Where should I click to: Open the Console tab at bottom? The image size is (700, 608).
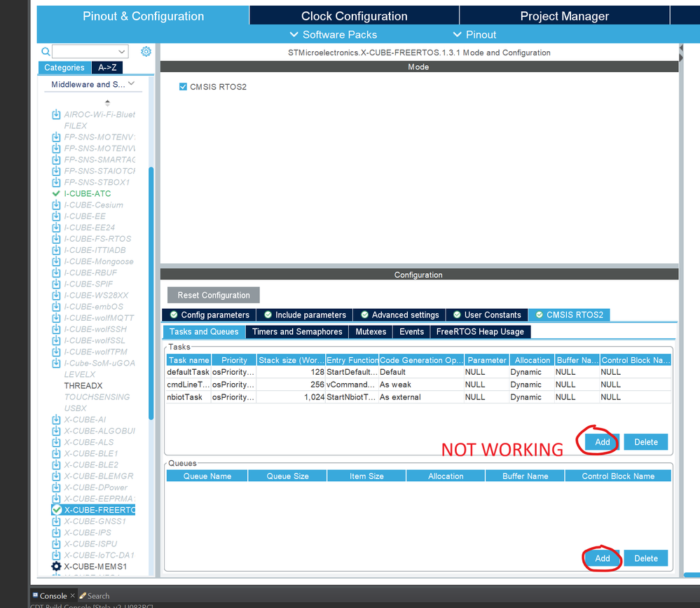[x=53, y=596]
